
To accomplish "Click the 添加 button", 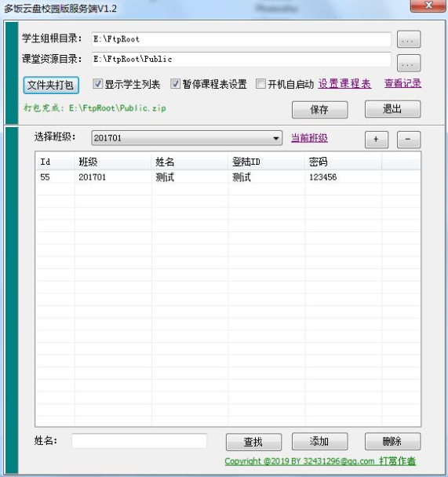I will pos(319,441).
